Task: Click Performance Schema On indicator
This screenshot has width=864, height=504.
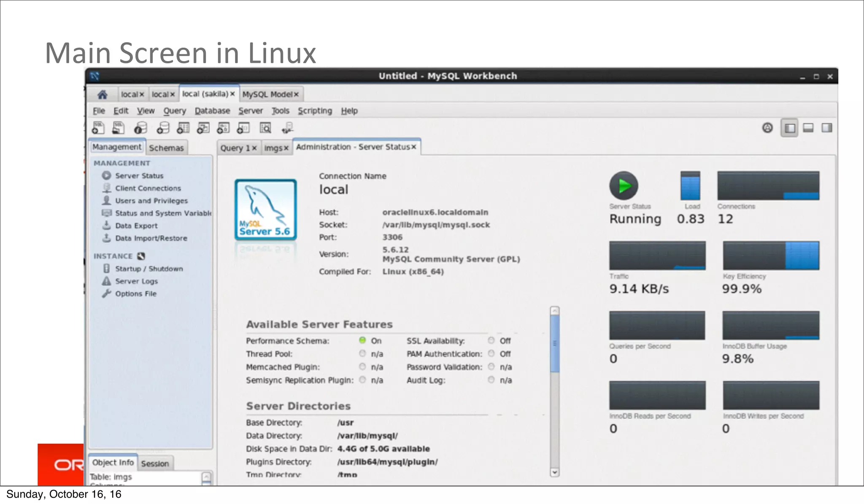Action: [362, 340]
